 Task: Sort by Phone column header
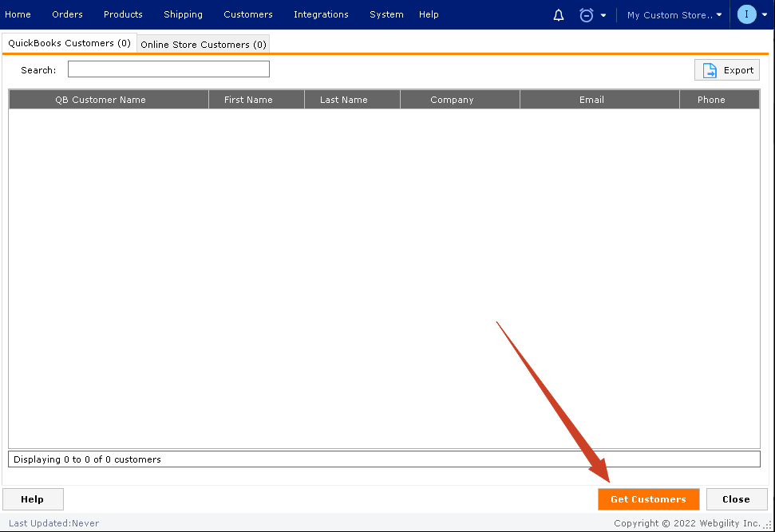pos(720,99)
